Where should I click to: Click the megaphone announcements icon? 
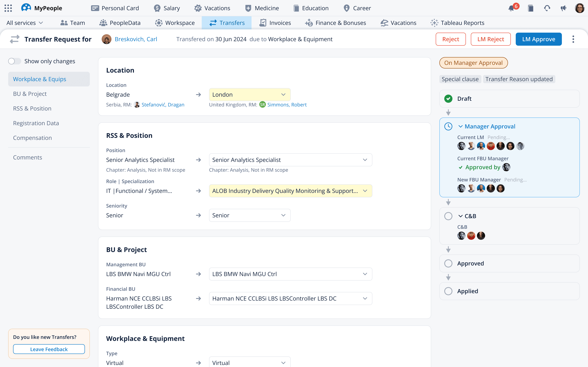(563, 8)
